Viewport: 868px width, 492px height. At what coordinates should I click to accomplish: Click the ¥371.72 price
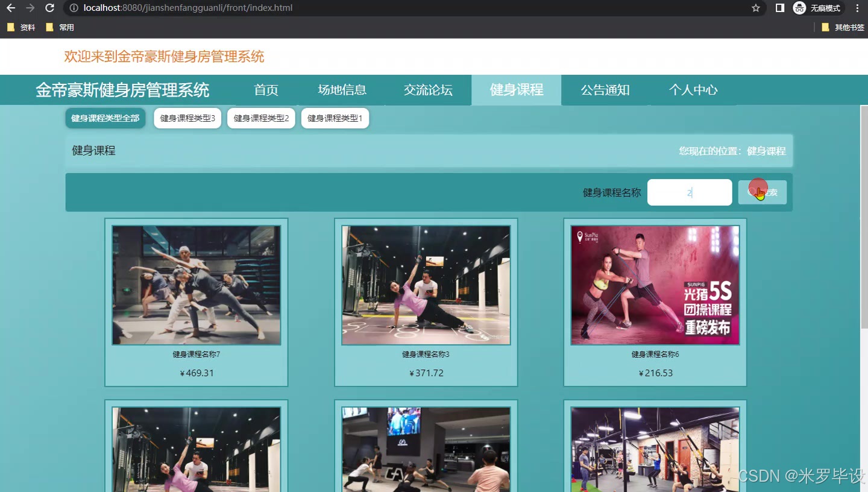coord(426,373)
